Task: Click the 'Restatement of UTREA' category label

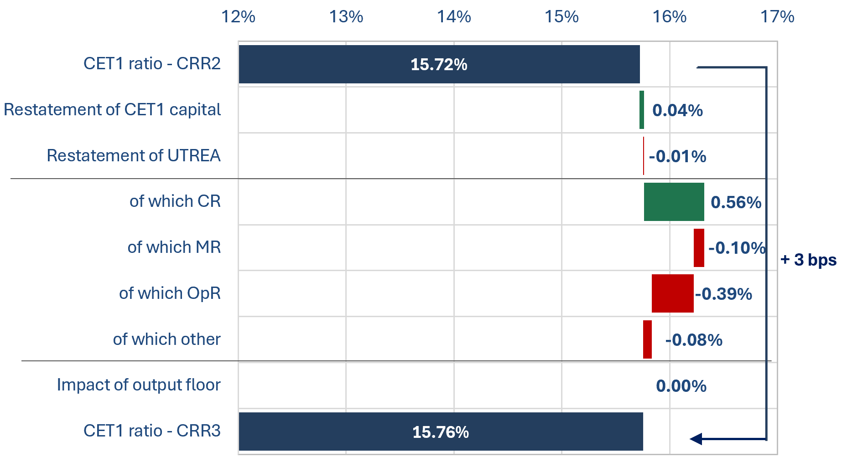Action: (134, 156)
